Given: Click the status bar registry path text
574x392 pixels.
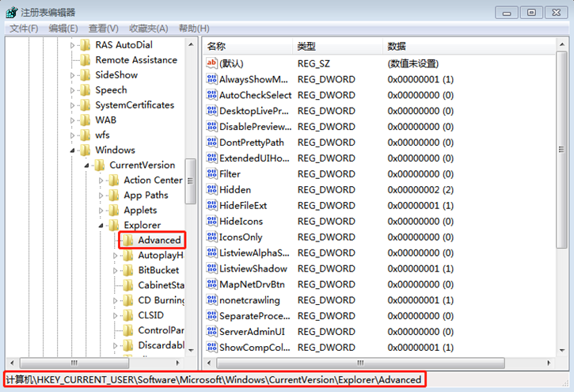Looking at the screenshot, I should click(214, 379).
